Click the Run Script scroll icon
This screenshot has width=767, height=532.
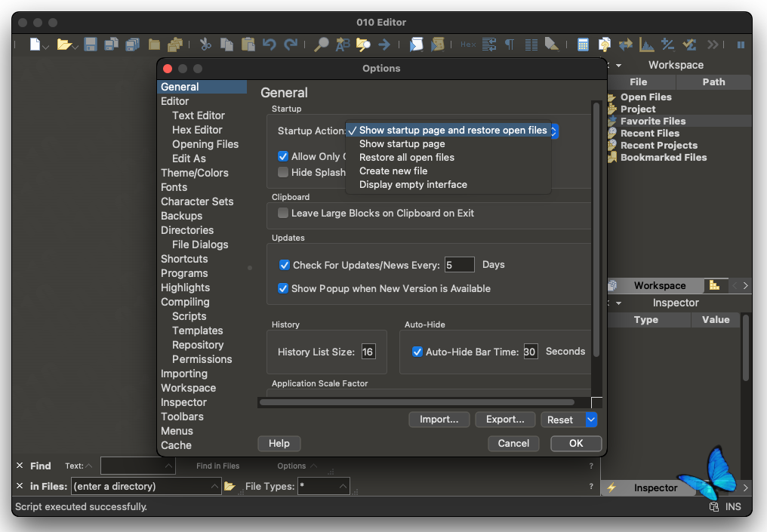click(x=416, y=45)
